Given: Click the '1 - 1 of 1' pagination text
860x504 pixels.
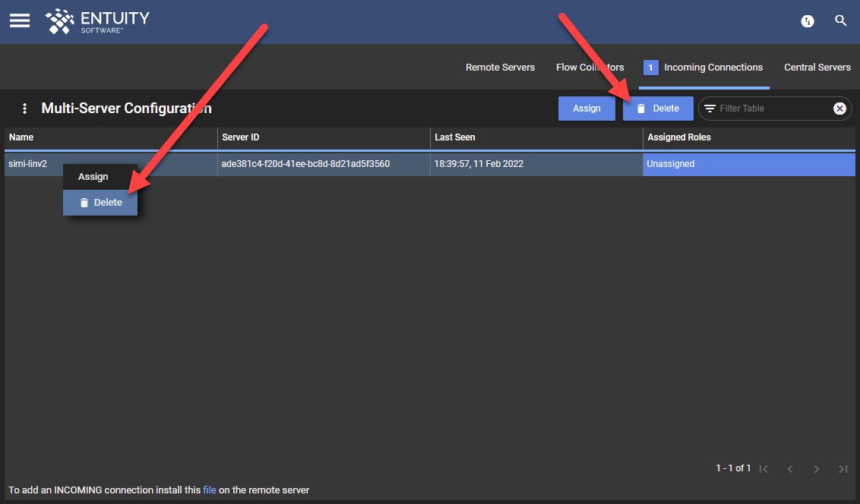Looking at the screenshot, I should click(x=733, y=468).
